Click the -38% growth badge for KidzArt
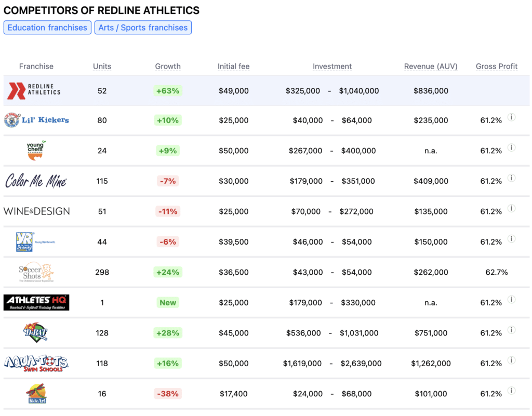532x416 pixels. [168, 394]
